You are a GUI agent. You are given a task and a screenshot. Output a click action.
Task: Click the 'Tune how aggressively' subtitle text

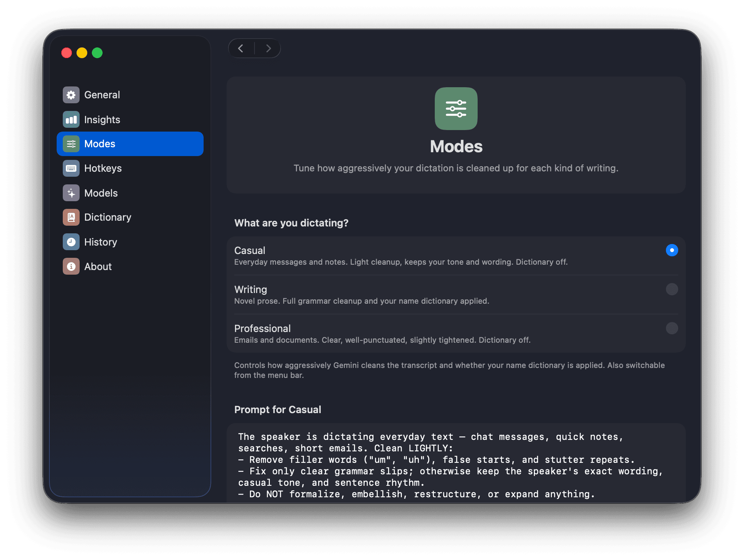(x=456, y=168)
